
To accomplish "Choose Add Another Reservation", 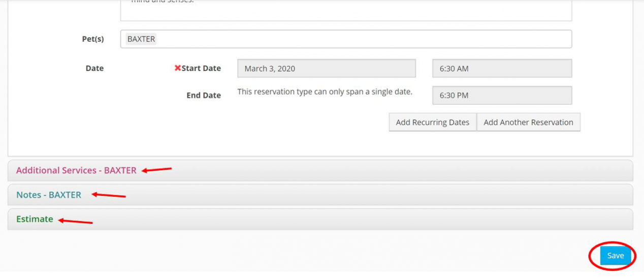I will (528, 122).
